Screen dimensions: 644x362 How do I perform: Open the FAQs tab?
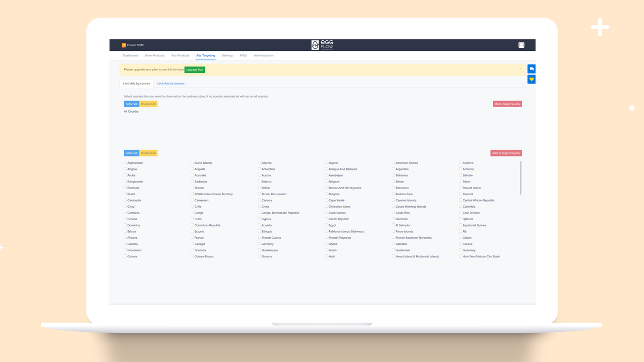coord(244,55)
